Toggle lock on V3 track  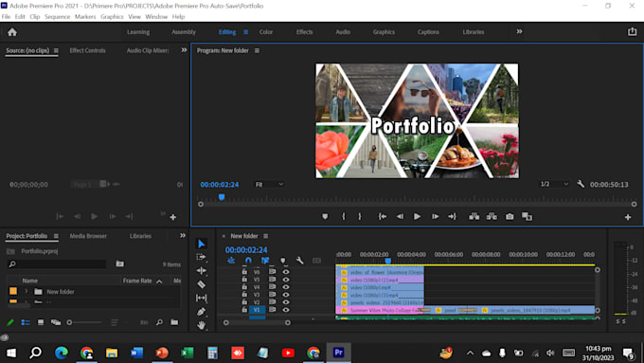244,295
